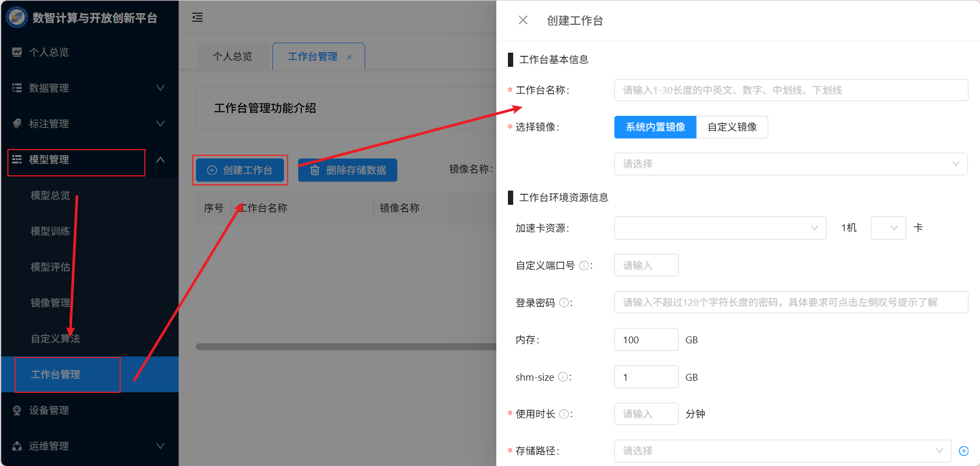This screenshot has height=466, width=980.
Task: Open 镜像管理 in the sidebar
Action: click(x=51, y=303)
